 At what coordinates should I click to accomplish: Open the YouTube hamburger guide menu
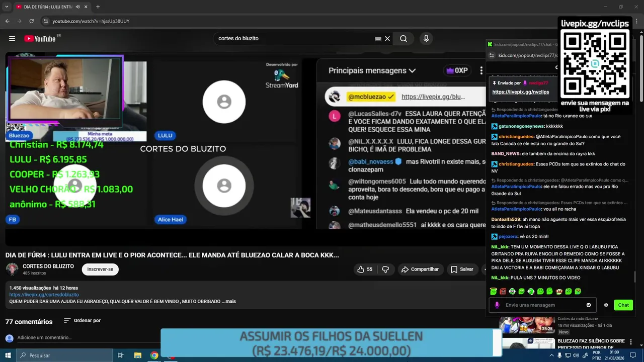tap(12, 39)
